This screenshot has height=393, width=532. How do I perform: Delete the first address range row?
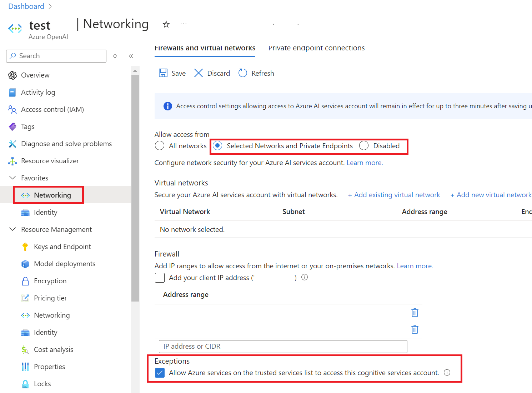coord(415,313)
